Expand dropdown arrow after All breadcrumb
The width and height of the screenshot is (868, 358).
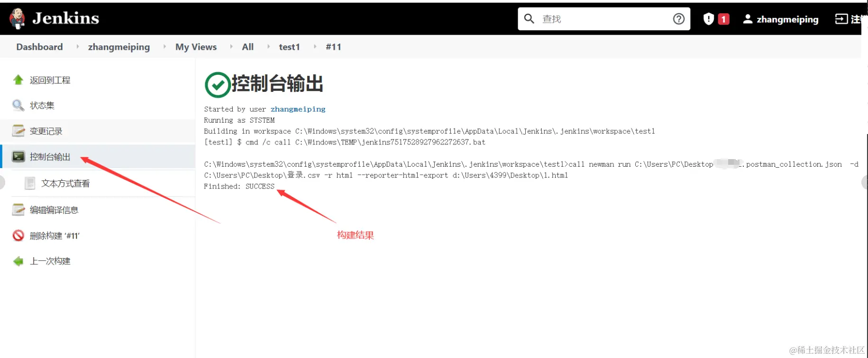click(x=268, y=46)
